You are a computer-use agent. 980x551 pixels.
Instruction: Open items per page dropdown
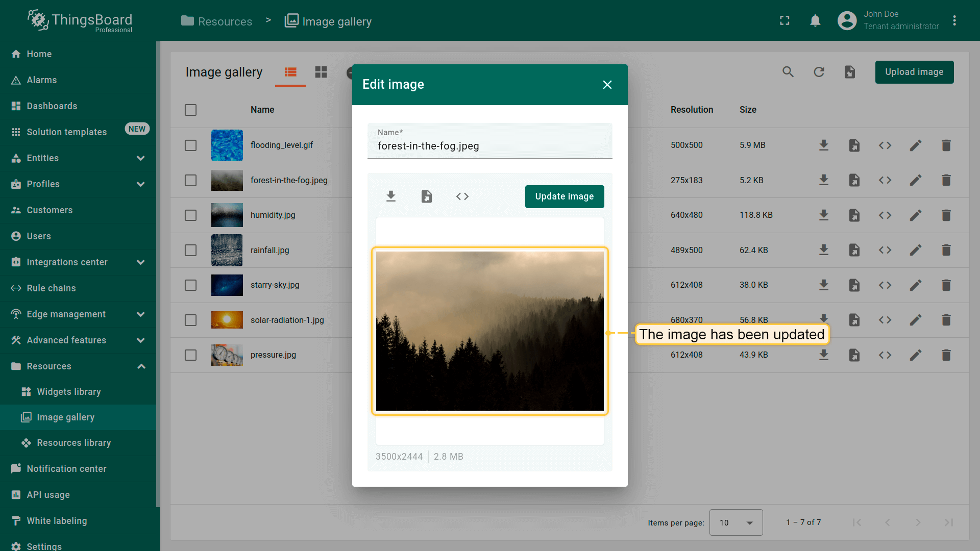(736, 522)
